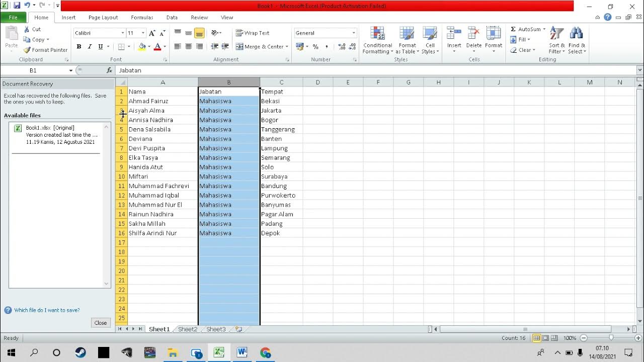The height and width of the screenshot is (362, 644).
Task: Open Format as Table gallery
Action: coord(407,40)
